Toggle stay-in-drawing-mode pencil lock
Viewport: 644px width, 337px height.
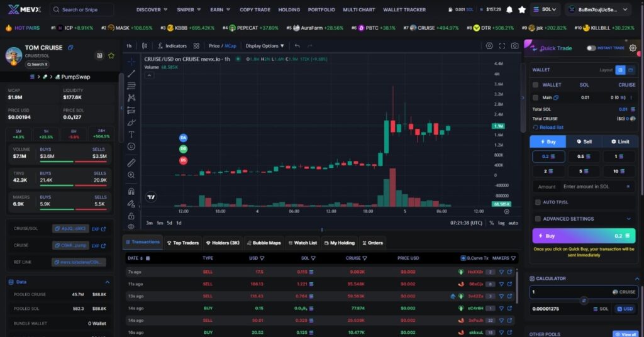coord(131,204)
